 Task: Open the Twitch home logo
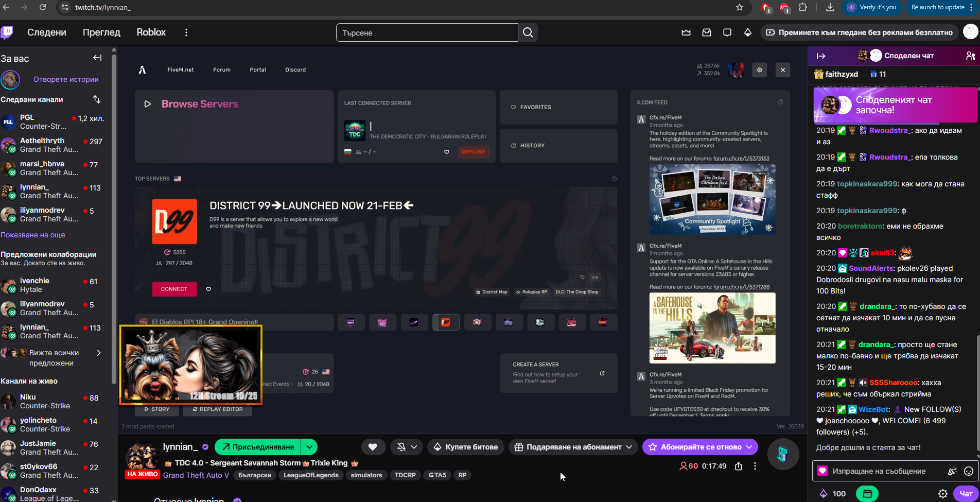click(x=7, y=32)
